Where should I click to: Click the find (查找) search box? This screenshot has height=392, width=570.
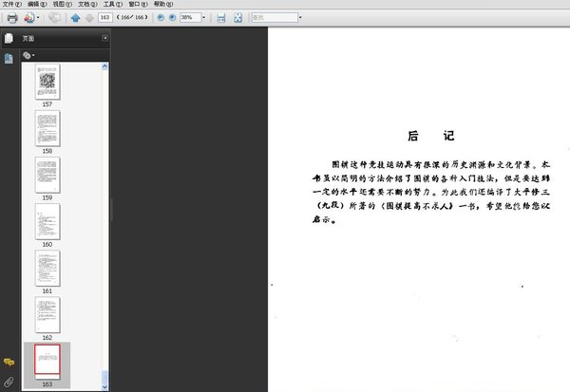[275, 17]
